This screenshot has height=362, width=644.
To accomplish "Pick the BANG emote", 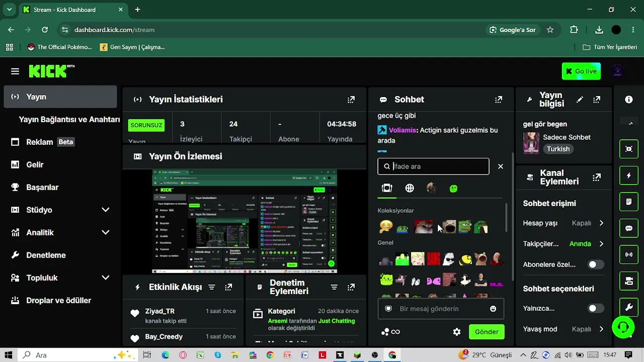I will point(434,259).
